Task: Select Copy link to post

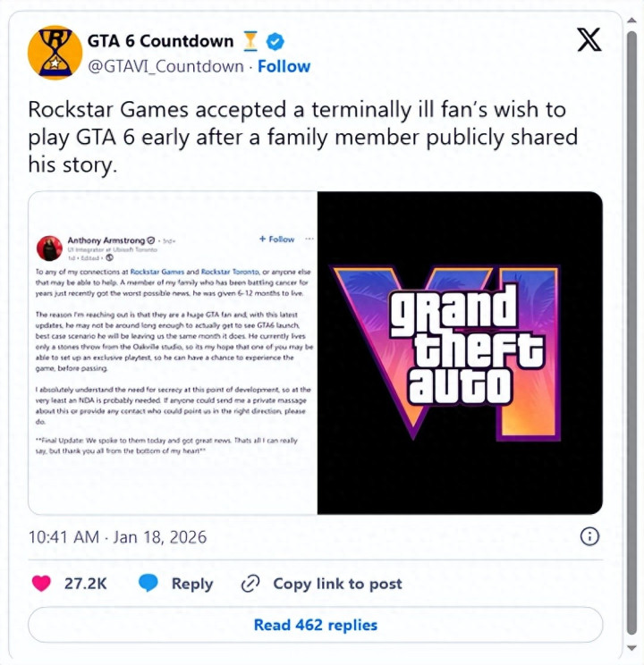Action: (337, 584)
